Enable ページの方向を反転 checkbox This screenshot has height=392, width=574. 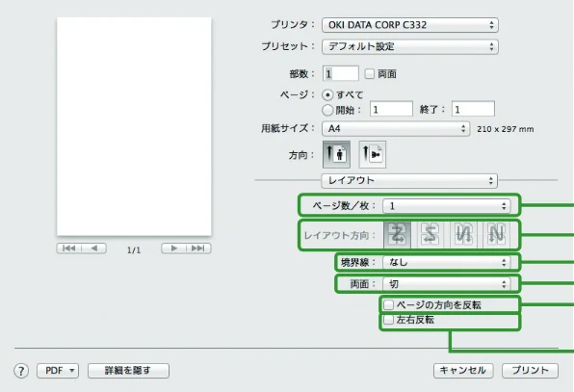coord(388,304)
